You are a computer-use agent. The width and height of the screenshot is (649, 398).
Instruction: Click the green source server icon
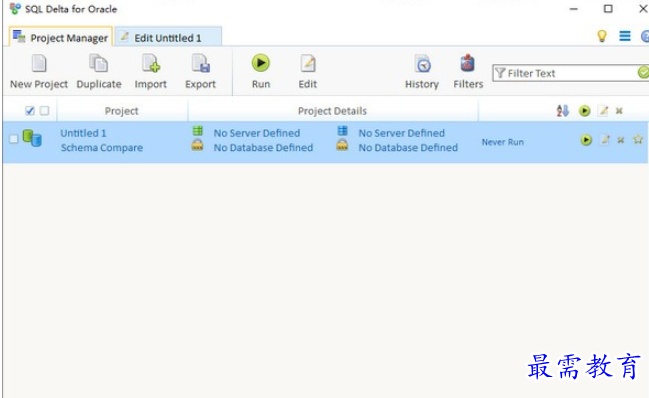(x=198, y=131)
